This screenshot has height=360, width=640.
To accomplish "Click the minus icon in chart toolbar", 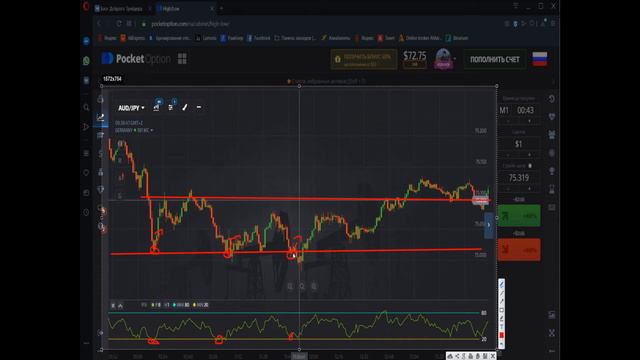I will click(199, 107).
